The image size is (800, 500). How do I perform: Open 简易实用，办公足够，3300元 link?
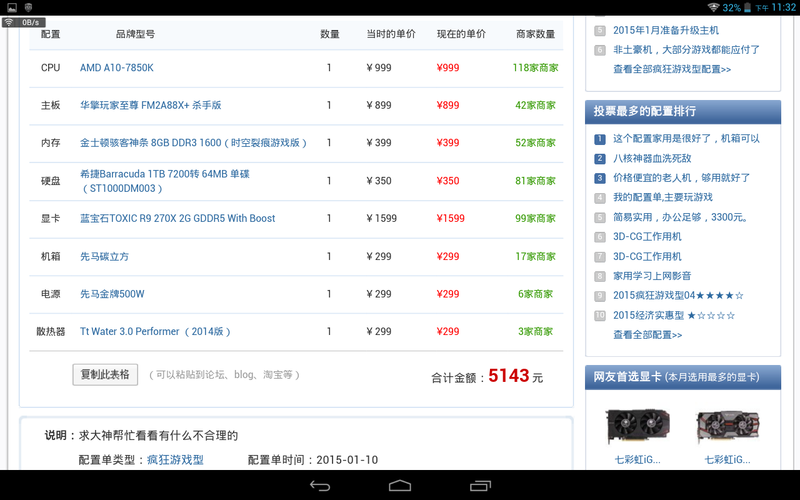(681, 217)
